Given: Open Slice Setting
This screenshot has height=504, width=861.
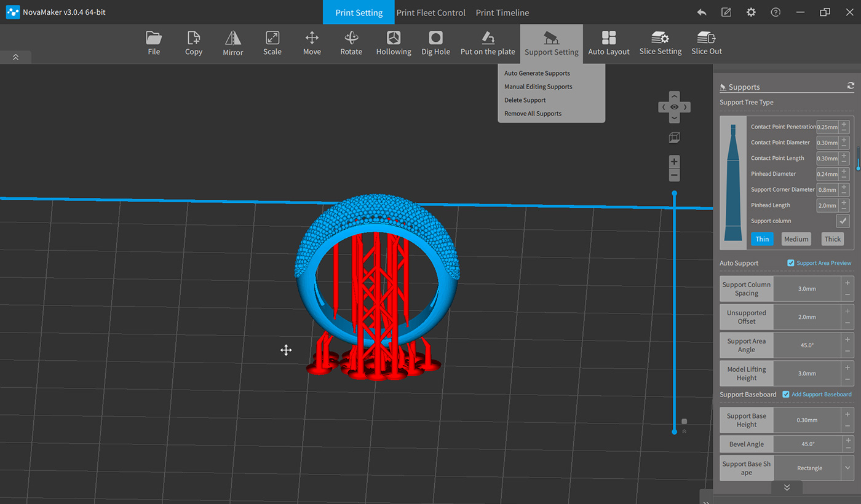Looking at the screenshot, I should [x=661, y=44].
